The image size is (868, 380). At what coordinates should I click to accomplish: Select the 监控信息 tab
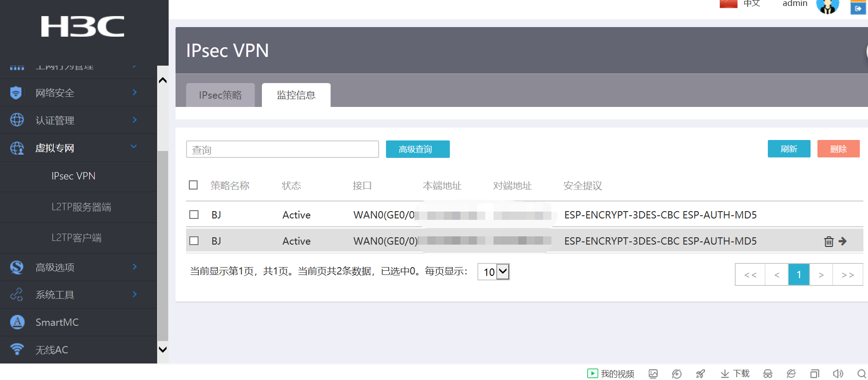(x=296, y=95)
